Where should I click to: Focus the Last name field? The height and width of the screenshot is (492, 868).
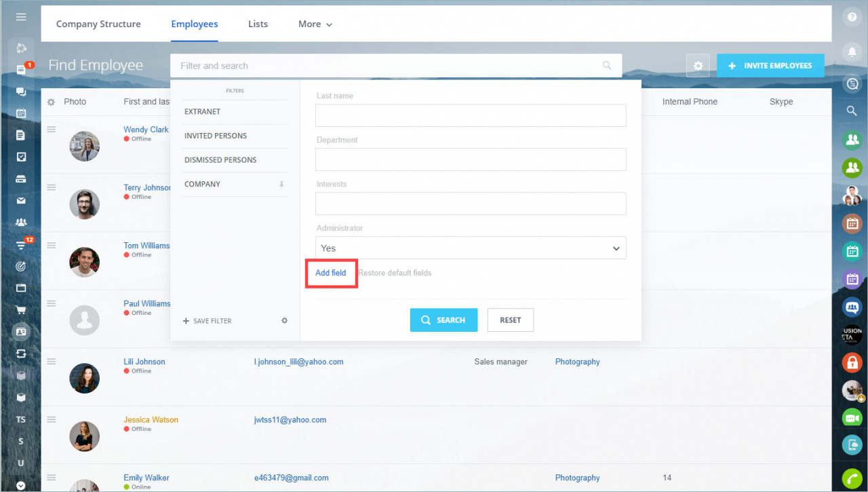pyautogui.click(x=471, y=115)
